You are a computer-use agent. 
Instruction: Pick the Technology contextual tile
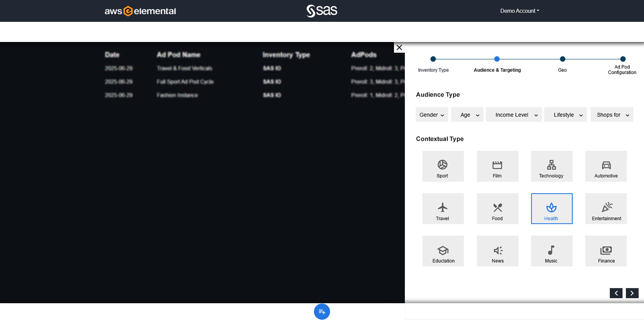(551, 167)
